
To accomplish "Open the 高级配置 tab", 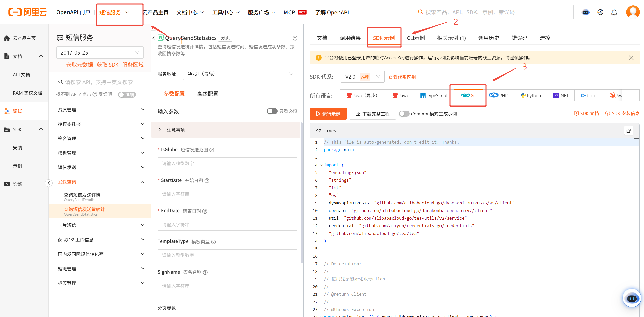I will click(208, 94).
